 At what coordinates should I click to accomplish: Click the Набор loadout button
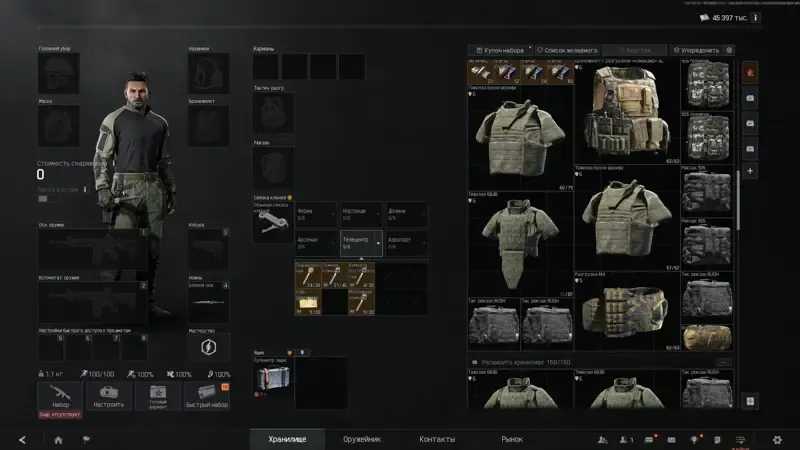pos(60,396)
